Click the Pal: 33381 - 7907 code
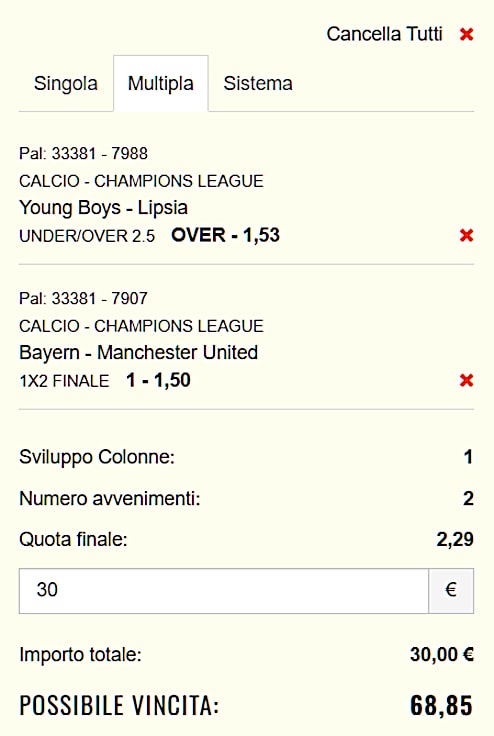The image size is (494, 736). coord(83,298)
